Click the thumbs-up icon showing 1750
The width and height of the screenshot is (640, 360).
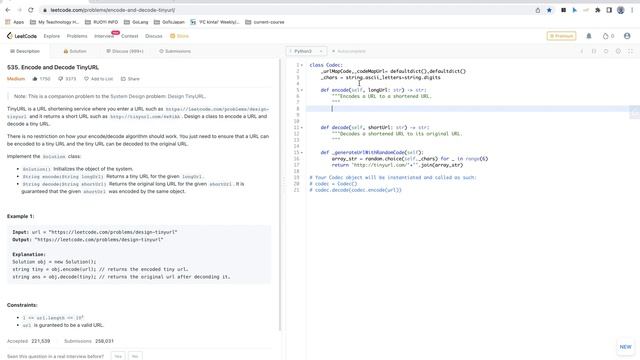pos(35,79)
